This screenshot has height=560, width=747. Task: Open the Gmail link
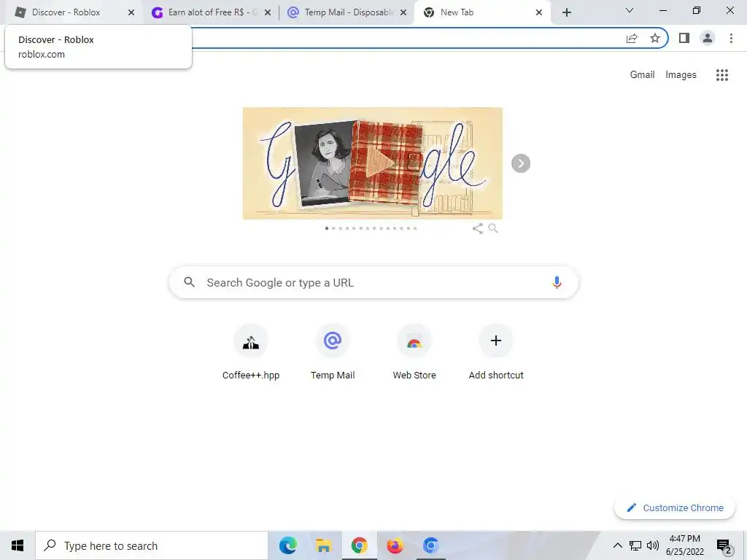tap(642, 75)
